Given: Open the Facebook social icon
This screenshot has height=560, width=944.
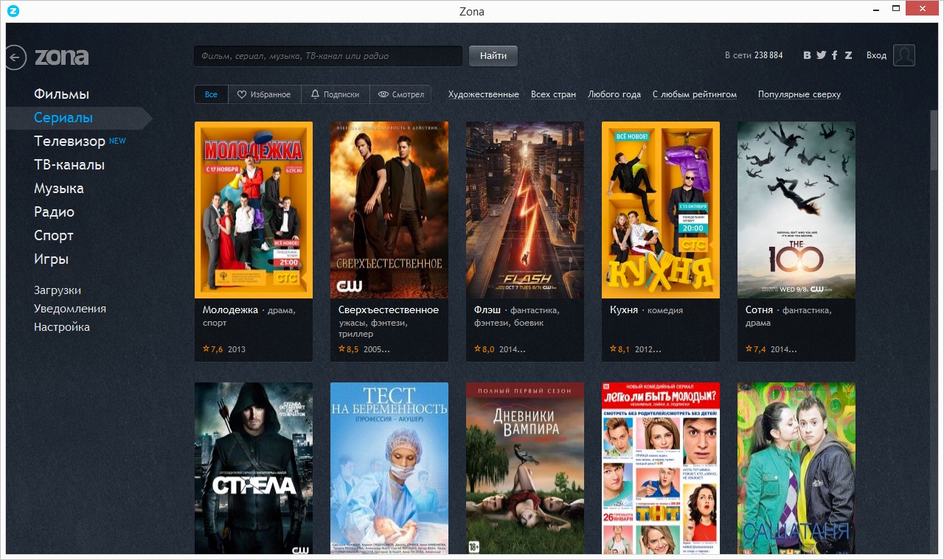Looking at the screenshot, I should click(835, 55).
